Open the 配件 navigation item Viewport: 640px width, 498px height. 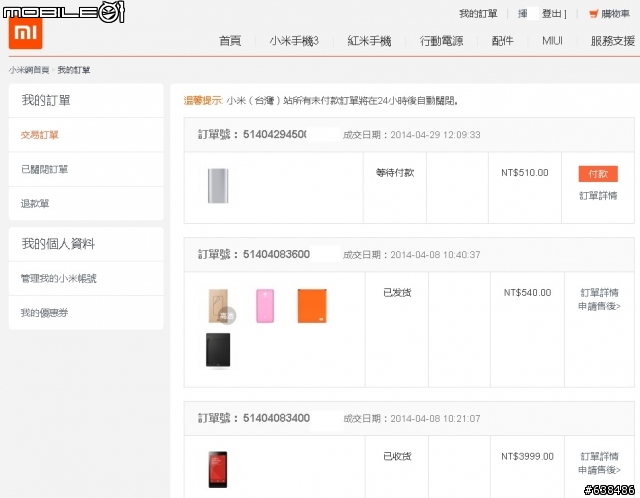[502, 41]
